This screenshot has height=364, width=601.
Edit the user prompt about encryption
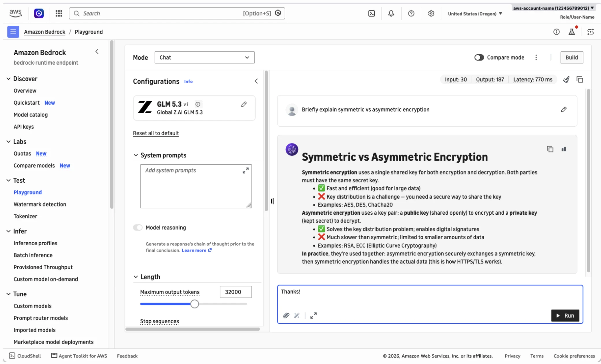(564, 109)
